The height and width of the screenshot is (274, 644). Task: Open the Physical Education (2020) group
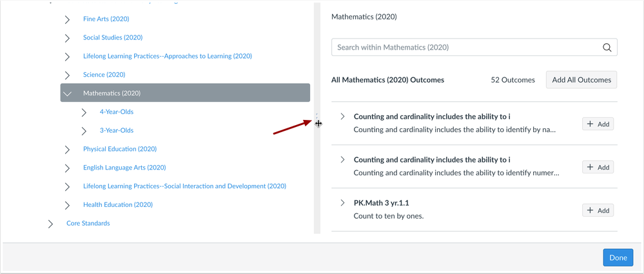[119, 149]
